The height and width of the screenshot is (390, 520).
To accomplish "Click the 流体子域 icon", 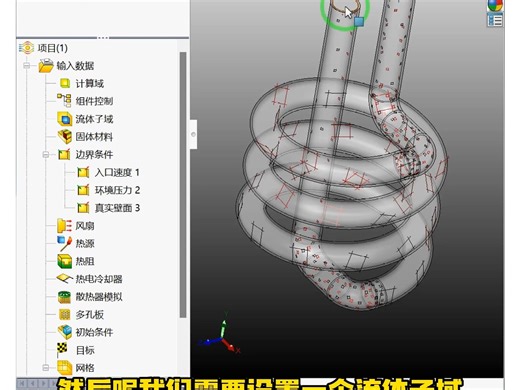I will (65, 119).
